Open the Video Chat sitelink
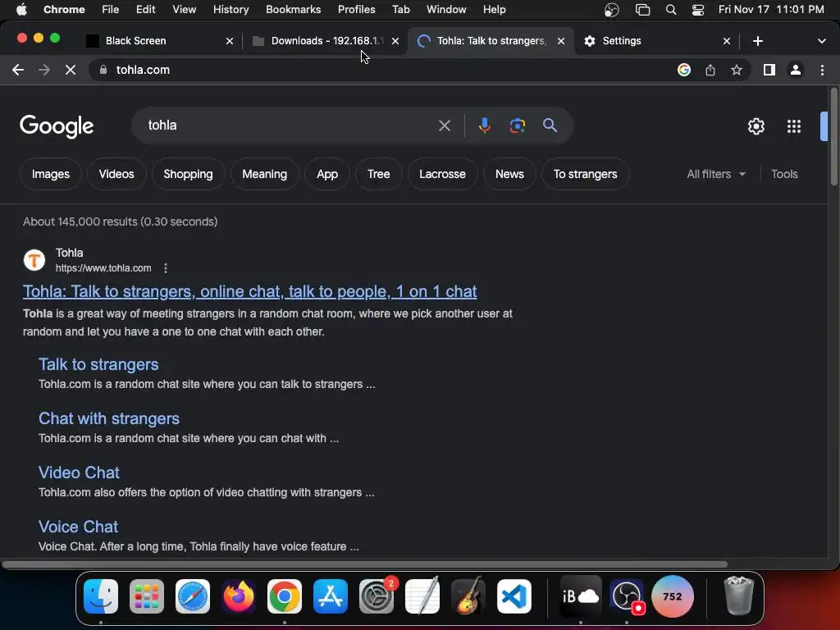Screen dimensions: 840x630 (x=79, y=472)
